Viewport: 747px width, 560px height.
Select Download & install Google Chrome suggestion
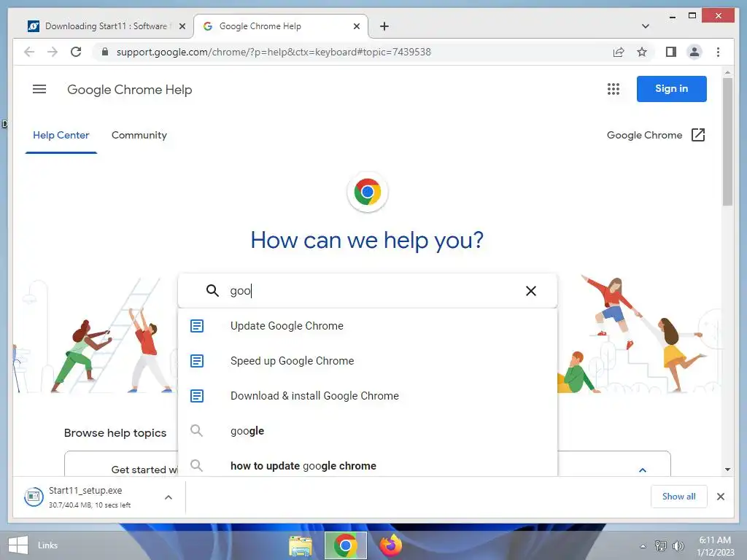pos(368,396)
